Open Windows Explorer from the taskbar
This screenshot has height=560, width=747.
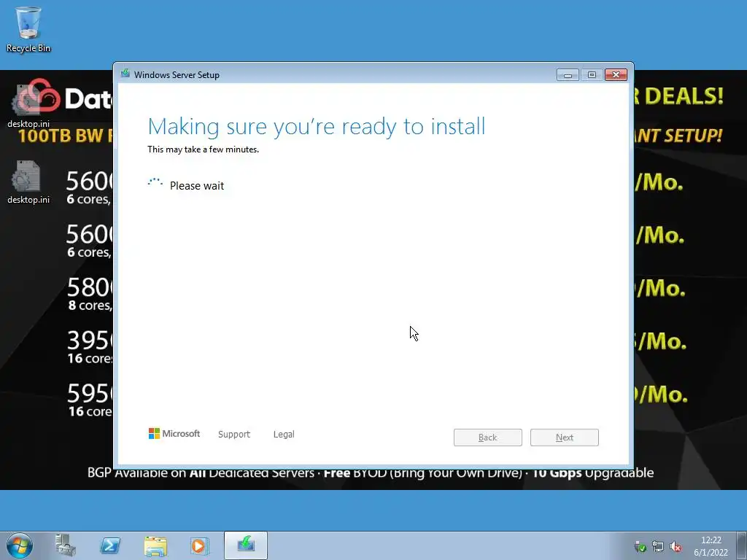(155, 545)
